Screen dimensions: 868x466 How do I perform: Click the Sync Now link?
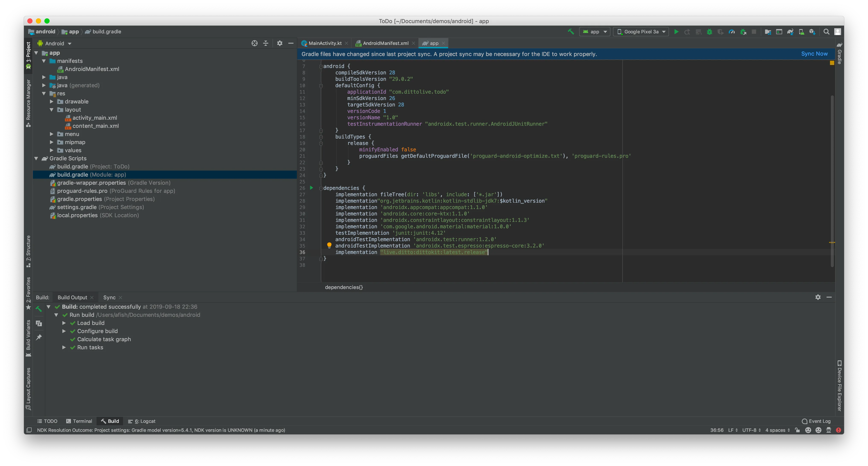tap(814, 54)
